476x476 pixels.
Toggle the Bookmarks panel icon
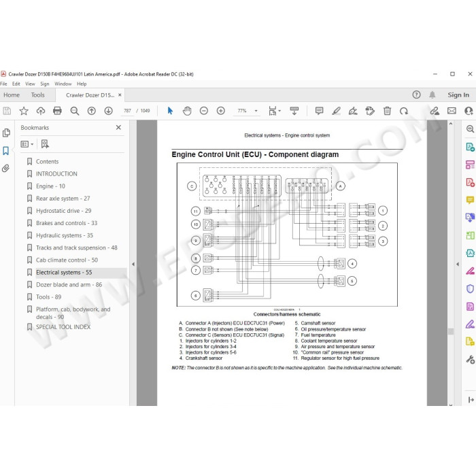pyautogui.click(x=5, y=150)
